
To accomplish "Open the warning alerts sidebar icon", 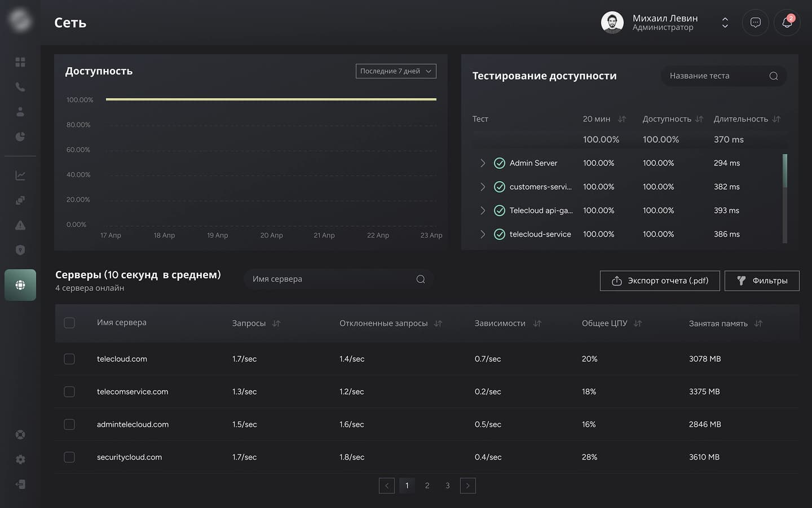I will [x=20, y=225].
